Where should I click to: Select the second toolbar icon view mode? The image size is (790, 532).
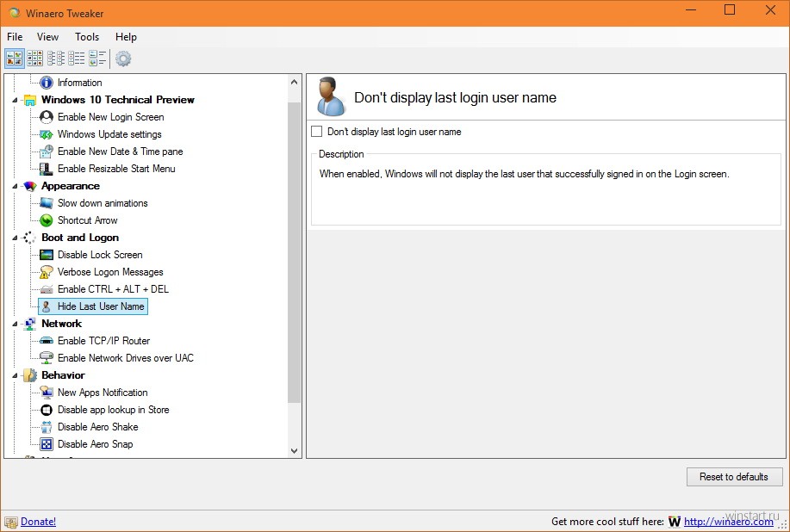34,59
